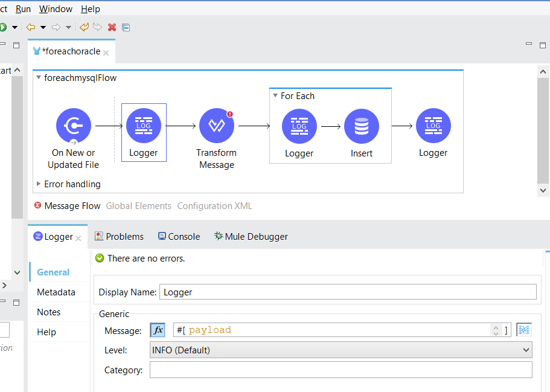Click the red X delete toolbar icon
Screen dimensions: 550x392
(112, 27)
